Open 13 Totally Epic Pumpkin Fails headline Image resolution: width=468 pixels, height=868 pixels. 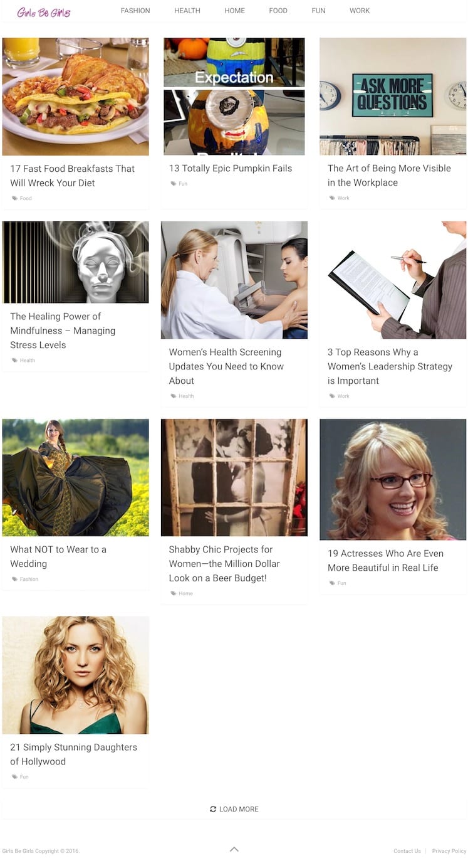(x=231, y=168)
